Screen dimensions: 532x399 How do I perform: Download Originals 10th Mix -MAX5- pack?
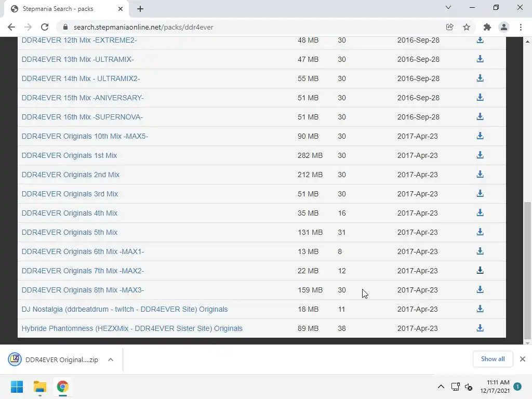pyautogui.click(x=480, y=136)
